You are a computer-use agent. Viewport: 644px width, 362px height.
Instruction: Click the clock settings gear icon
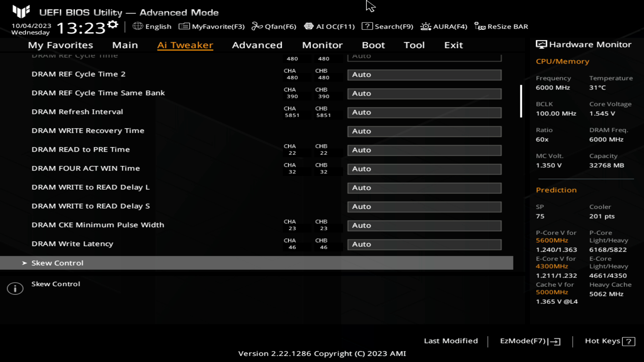(113, 24)
